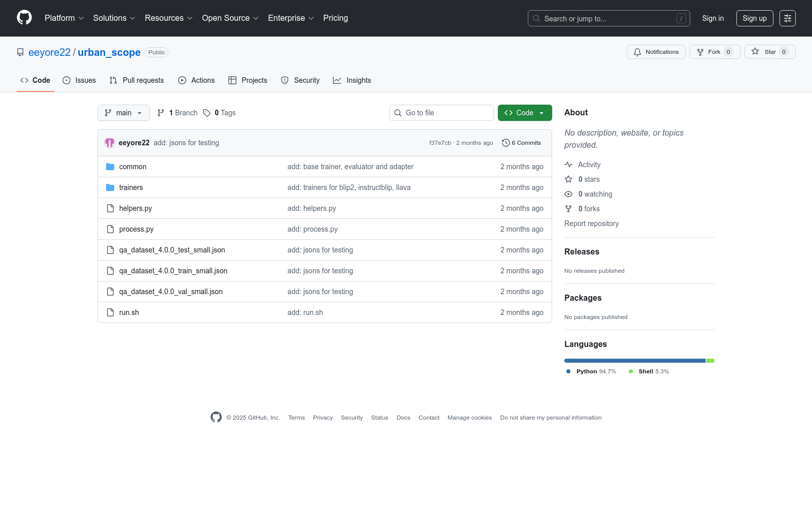Click the Notifications button

click(656, 52)
